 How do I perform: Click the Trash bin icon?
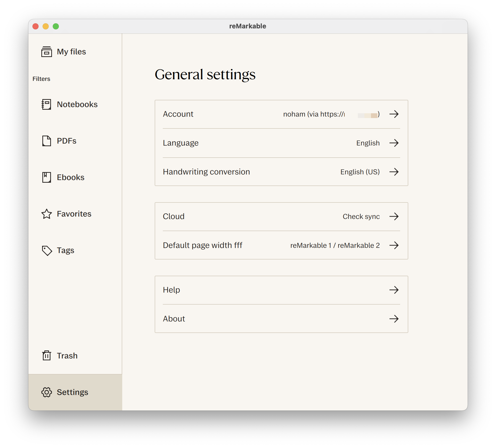pyautogui.click(x=46, y=356)
